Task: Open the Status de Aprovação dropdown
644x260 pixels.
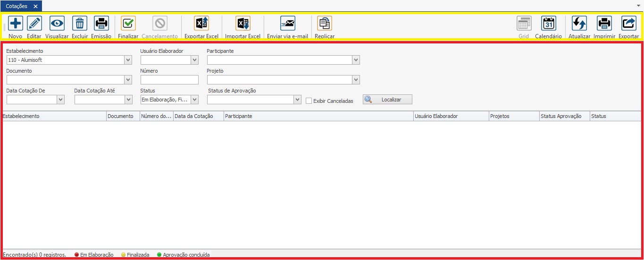Action: 297,100
